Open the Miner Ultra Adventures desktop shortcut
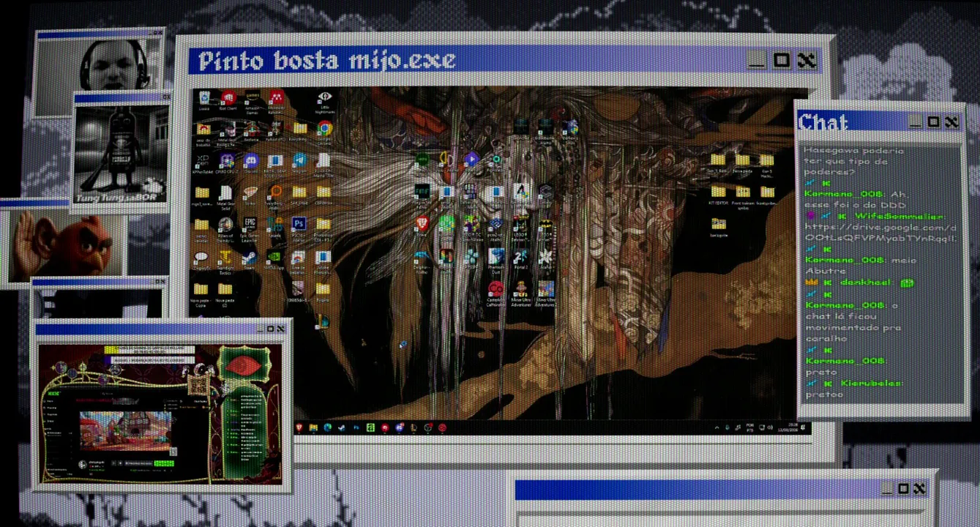Image resolution: width=980 pixels, height=527 pixels. (520, 292)
